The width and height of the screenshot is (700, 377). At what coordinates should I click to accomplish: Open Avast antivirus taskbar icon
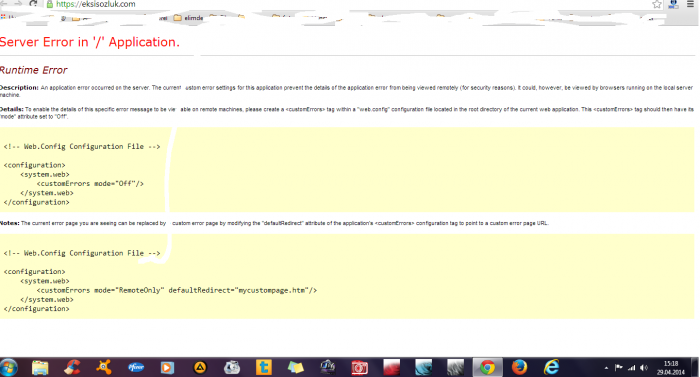(104, 368)
